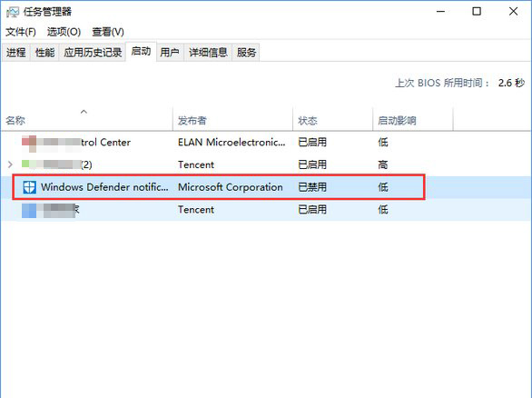Click the sort arrow above the 名称 column

pyautogui.click(x=84, y=112)
